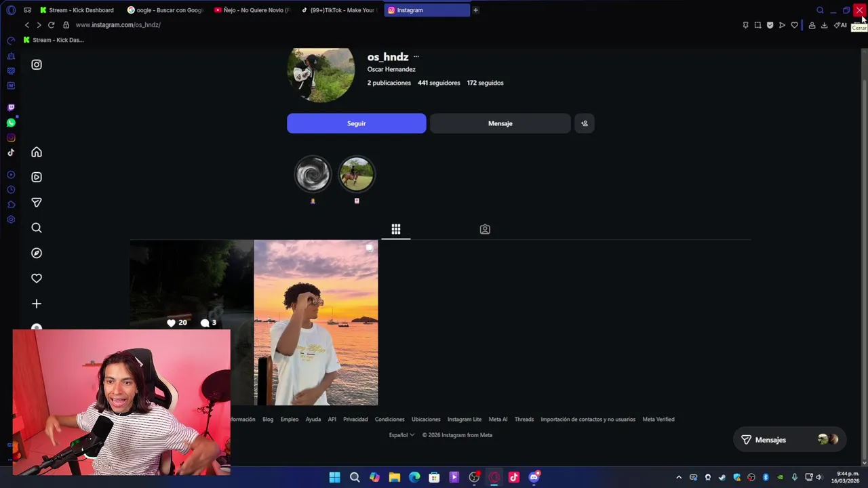Open the sunset beach post thumbnail
The width and height of the screenshot is (868, 488).
coord(316,323)
